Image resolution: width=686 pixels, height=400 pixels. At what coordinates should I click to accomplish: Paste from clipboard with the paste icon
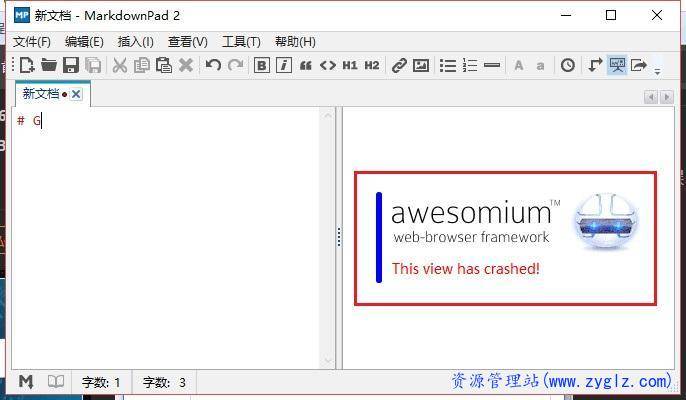(x=164, y=66)
